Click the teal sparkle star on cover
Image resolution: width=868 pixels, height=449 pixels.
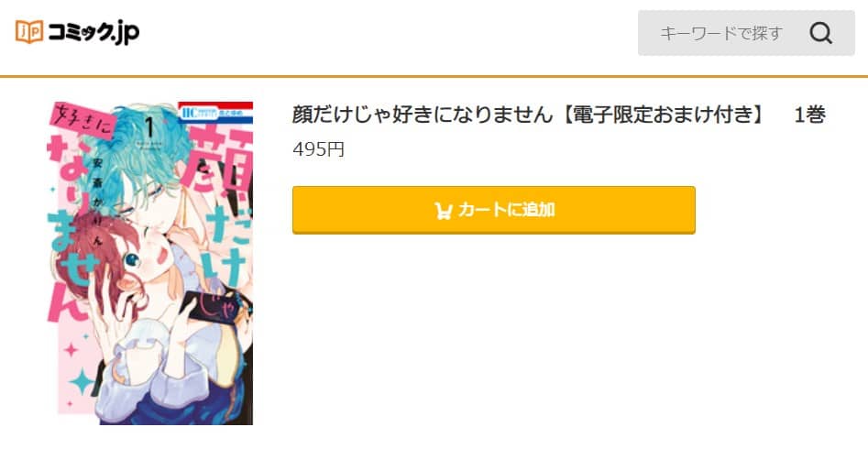pyautogui.click(x=83, y=381)
